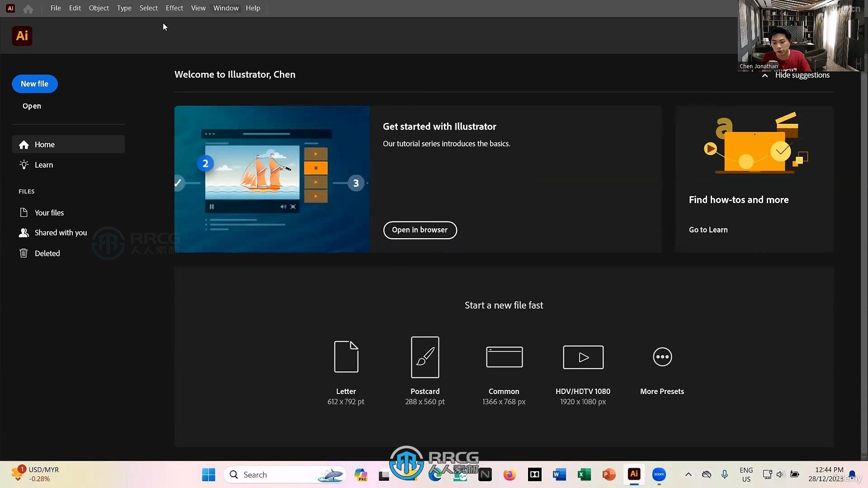
Task: Open PowerPoint from the taskbar
Action: (x=609, y=475)
